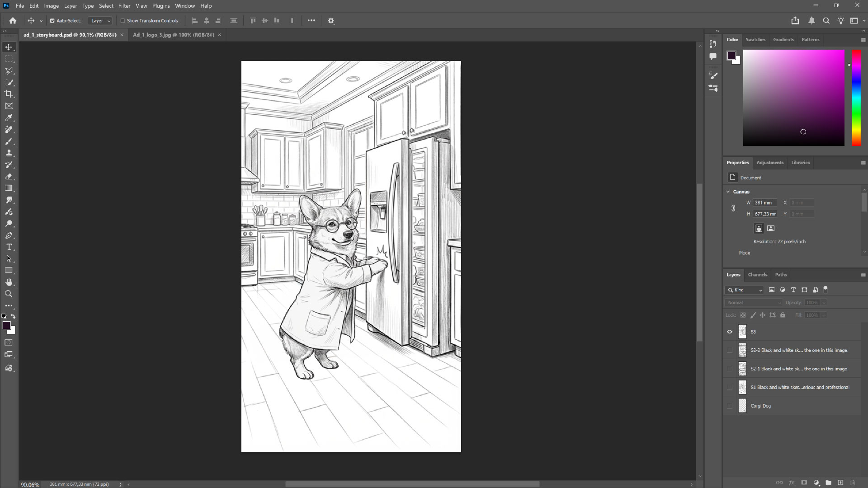The height and width of the screenshot is (488, 868).
Task: Select the Zoom tool
Action: point(9,294)
